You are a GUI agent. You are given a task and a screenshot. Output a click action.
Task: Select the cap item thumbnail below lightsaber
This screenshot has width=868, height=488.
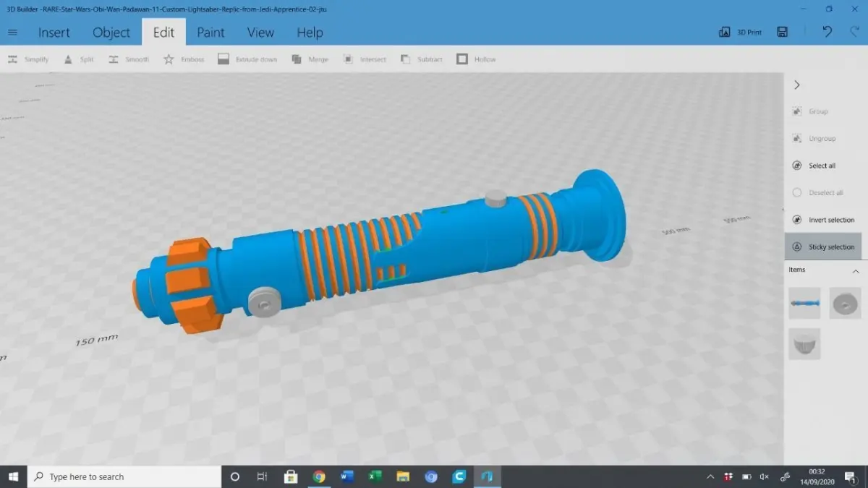804,343
